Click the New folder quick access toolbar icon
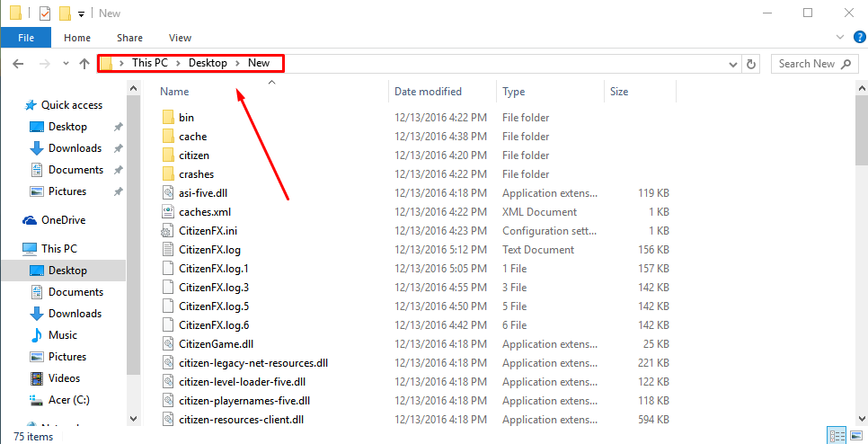Image resolution: width=868 pixels, height=444 pixels. [65, 13]
